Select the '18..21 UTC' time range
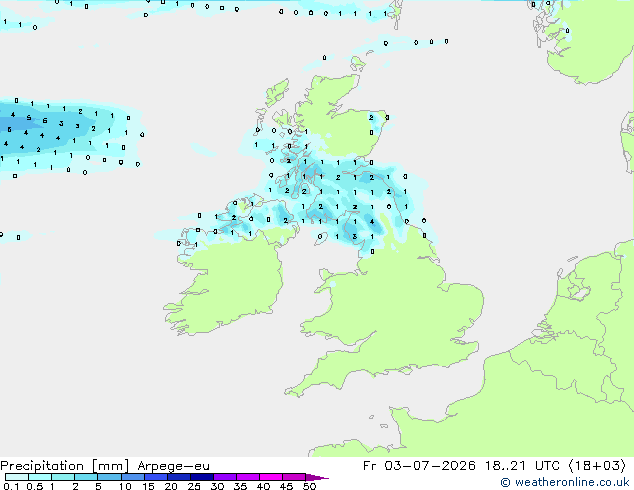 [x=522, y=466]
